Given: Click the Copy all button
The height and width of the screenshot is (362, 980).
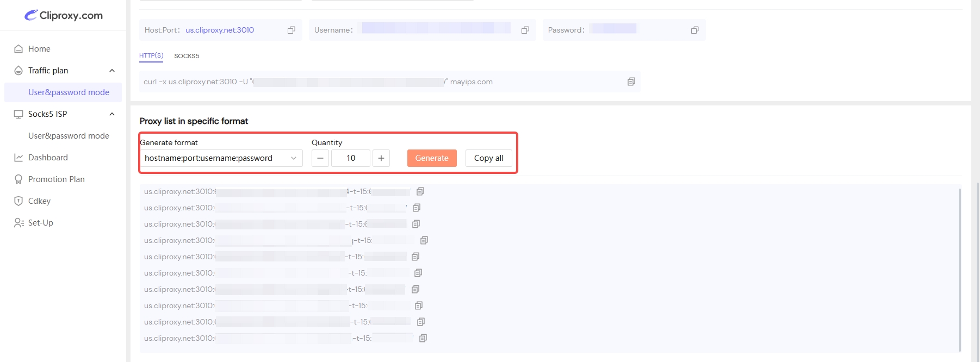Looking at the screenshot, I should pyautogui.click(x=488, y=158).
